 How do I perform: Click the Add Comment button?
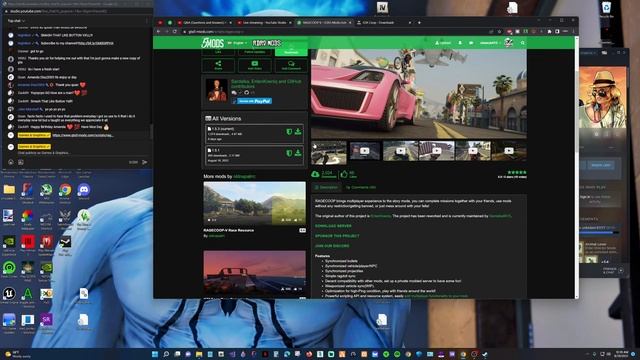291,65
